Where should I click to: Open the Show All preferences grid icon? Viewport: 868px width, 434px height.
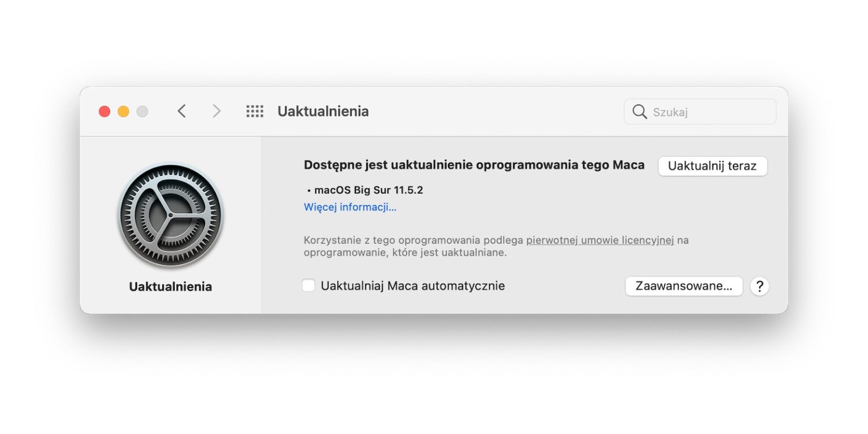coord(255,111)
